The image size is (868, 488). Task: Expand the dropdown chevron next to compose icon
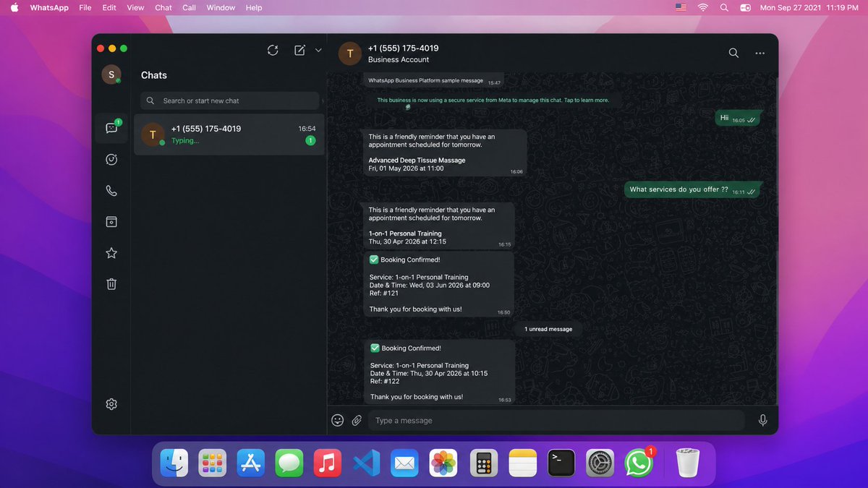pos(318,50)
